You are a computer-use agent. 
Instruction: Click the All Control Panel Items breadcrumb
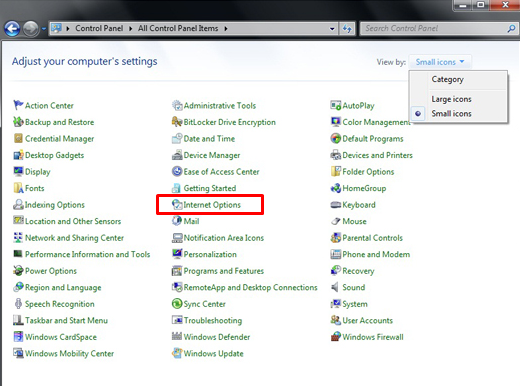click(x=178, y=28)
